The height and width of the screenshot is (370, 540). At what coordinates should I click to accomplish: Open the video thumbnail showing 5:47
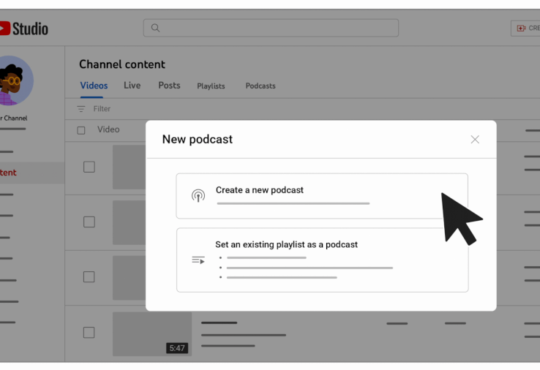pos(152,334)
